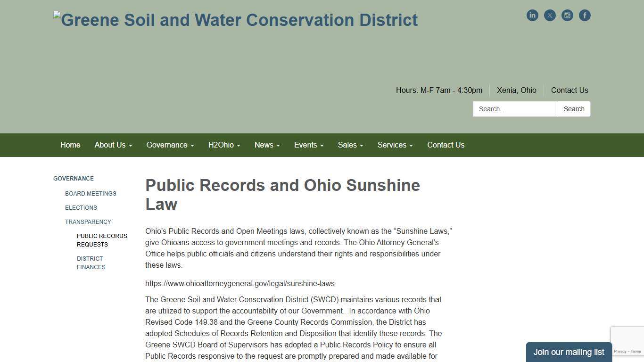644x362 pixels.
Task: Select Public Records Requests in the sidebar
Action: pyautogui.click(x=102, y=240)
